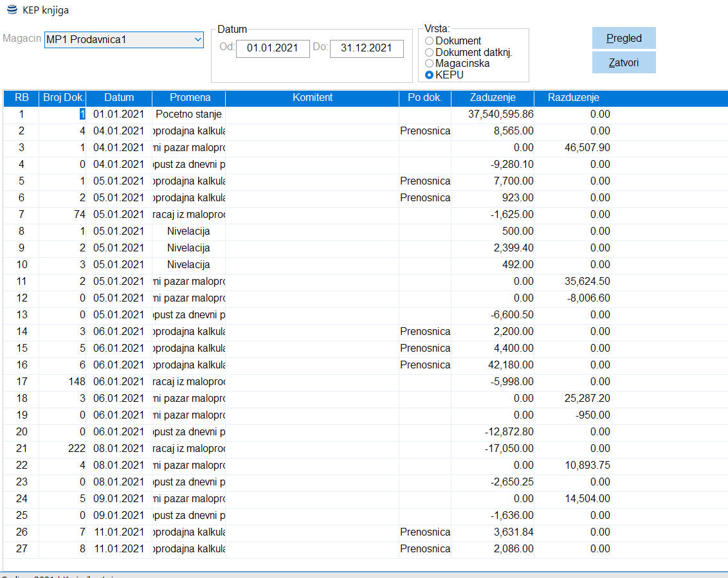Click the MP1 Prodavnica1 combo box
Image resolution: width=728 pixels, height=578 pixels.
pos(124,39)
